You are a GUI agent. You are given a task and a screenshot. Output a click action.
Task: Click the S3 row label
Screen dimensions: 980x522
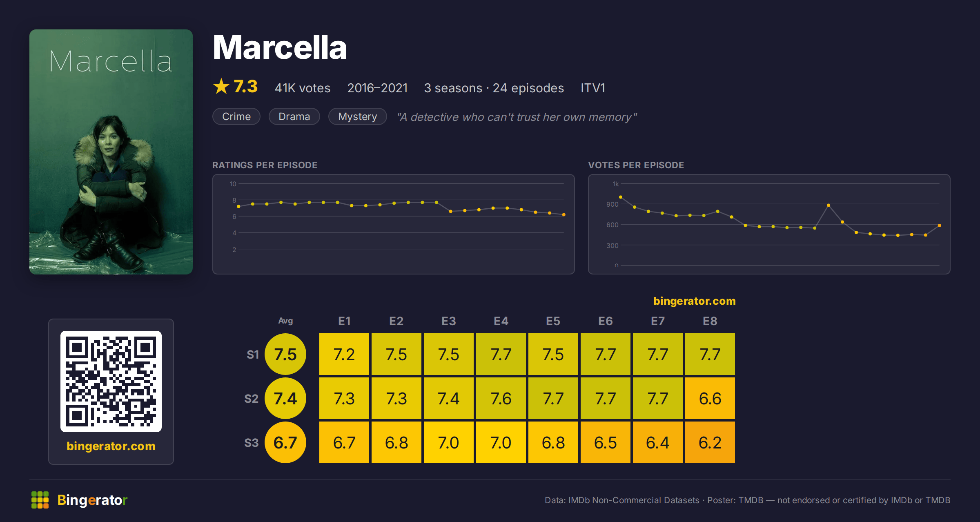252,443
